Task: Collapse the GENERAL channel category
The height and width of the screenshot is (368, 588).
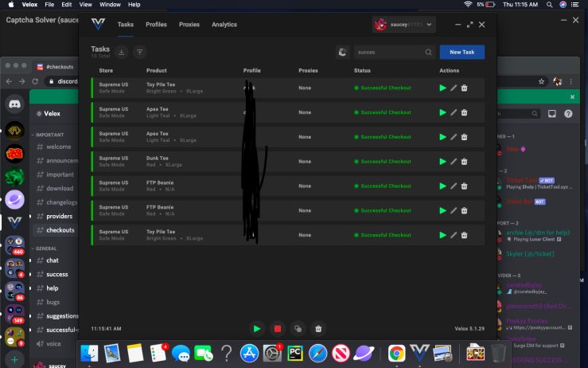Action: point(45,249)
